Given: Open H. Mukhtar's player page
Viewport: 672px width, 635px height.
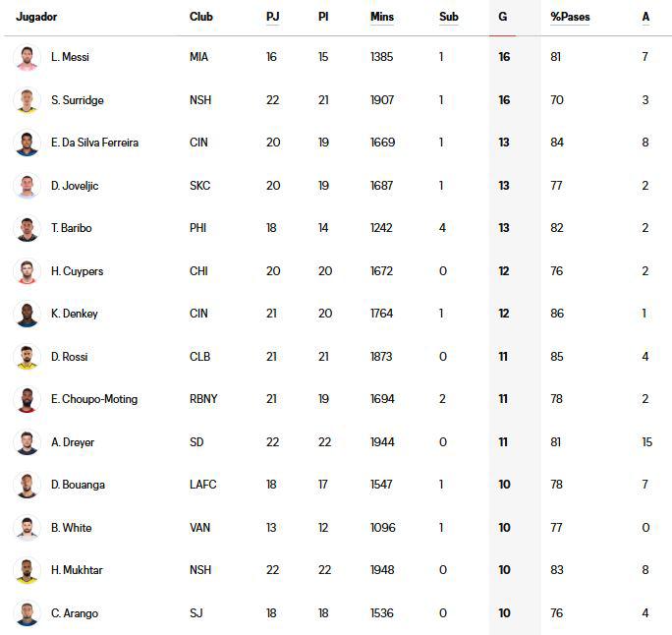Looking at the screenshot, I should (x=77, y=570).
